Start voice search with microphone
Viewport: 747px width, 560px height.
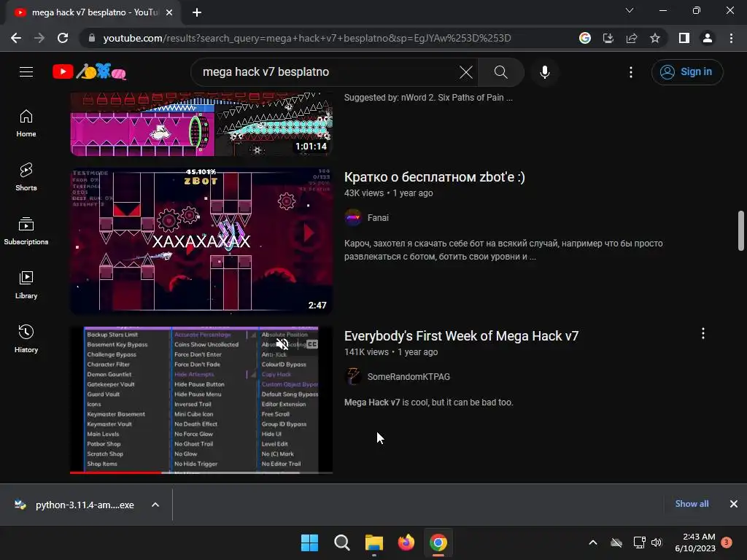[544, 72]
